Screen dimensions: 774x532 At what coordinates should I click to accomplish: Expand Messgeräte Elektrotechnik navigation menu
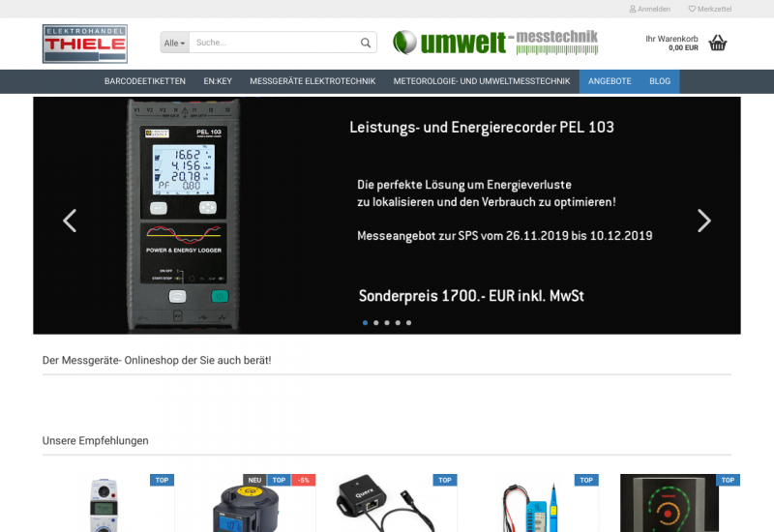313,81
